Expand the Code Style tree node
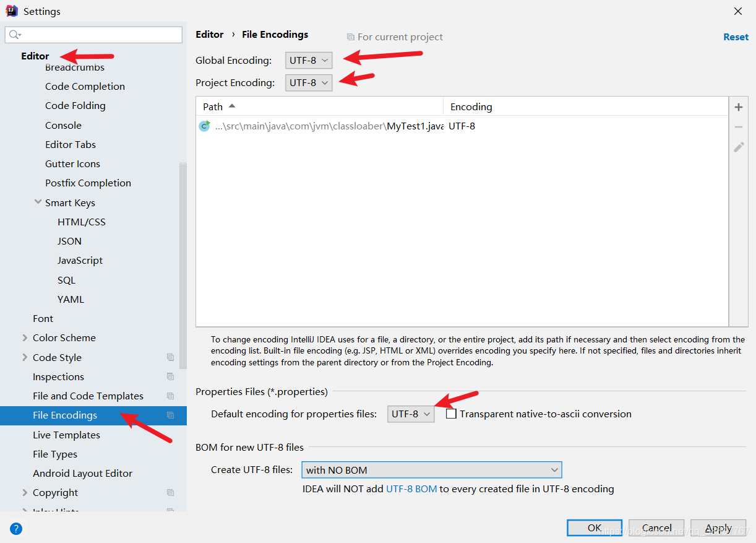This screenshot has width=756, height=543. coord(25,357)
